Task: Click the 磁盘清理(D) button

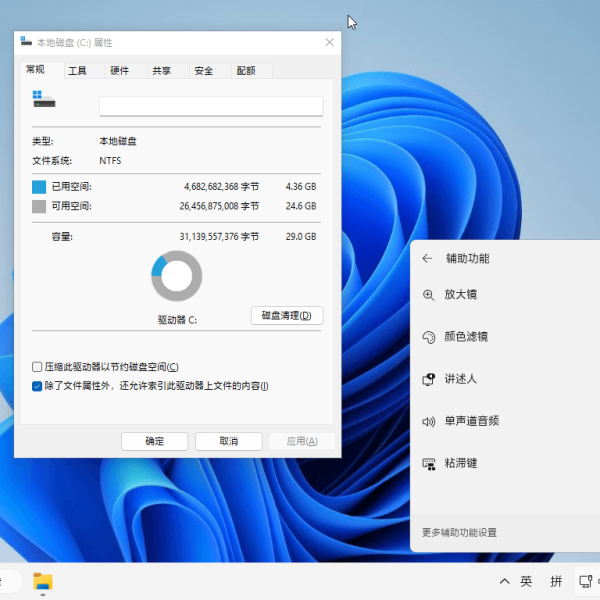Action: (x=287, y=316)
